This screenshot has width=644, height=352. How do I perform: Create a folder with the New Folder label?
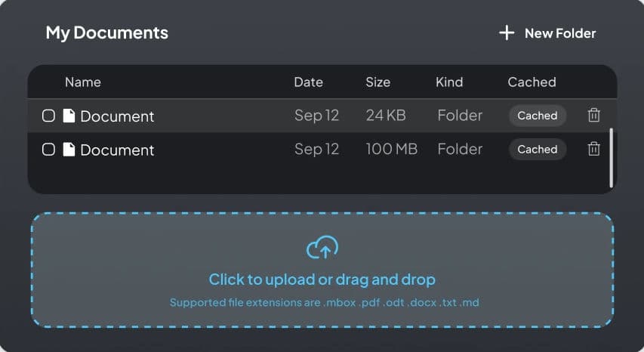[x=560, y=33]
